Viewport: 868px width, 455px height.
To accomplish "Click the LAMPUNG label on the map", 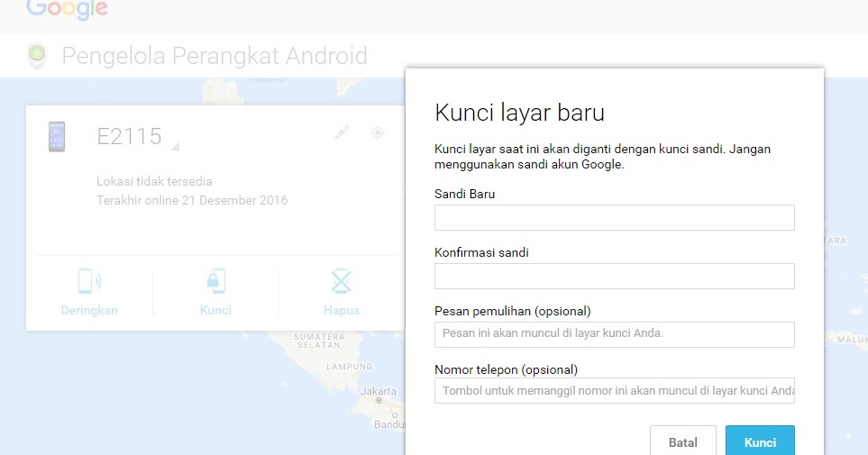I will (x=350, y=367).
